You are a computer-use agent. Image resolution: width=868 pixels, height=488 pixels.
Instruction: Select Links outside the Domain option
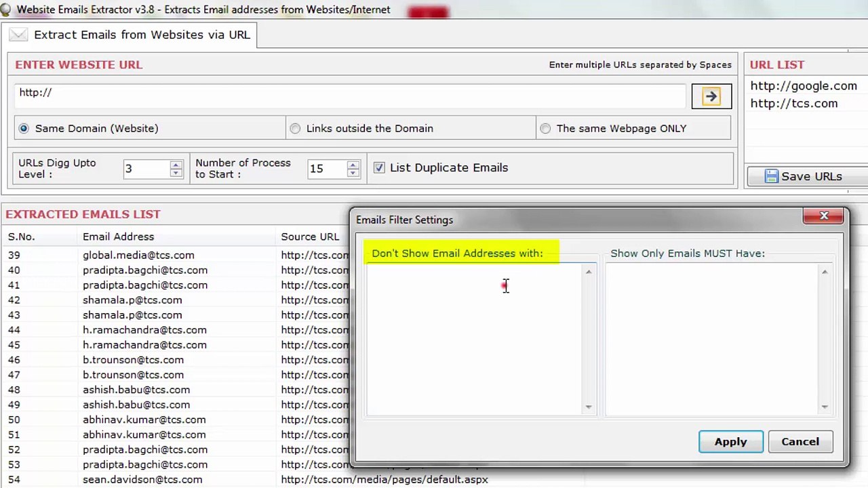tap(295, 128)
